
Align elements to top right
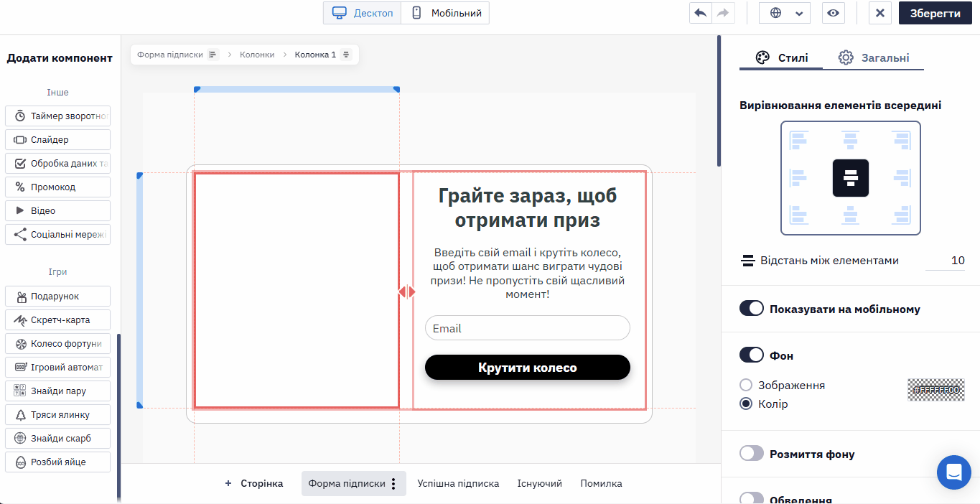[902, 139]
